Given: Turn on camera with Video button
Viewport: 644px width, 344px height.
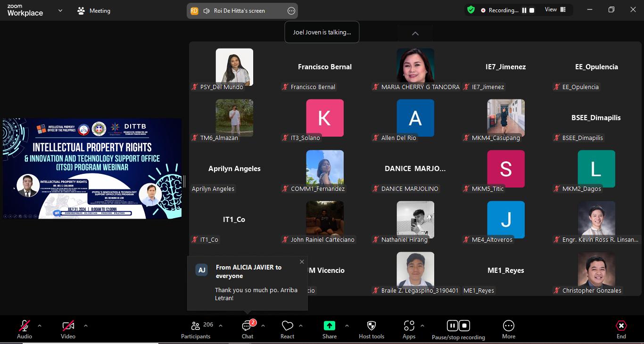Looking at the screenshot, I should (68, 329).
